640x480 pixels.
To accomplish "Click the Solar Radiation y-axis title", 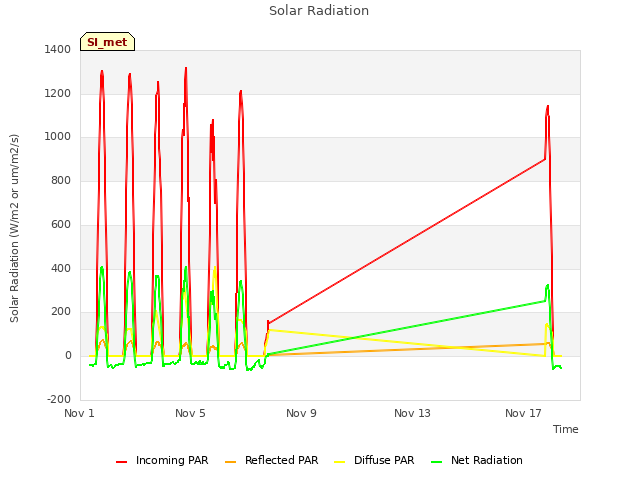I will 14,228.
